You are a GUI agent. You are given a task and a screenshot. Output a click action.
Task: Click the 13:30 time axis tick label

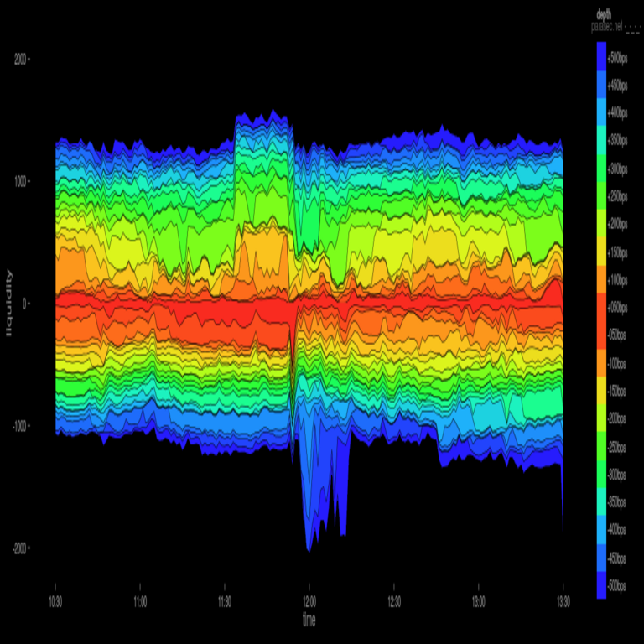tap(562, 601)
